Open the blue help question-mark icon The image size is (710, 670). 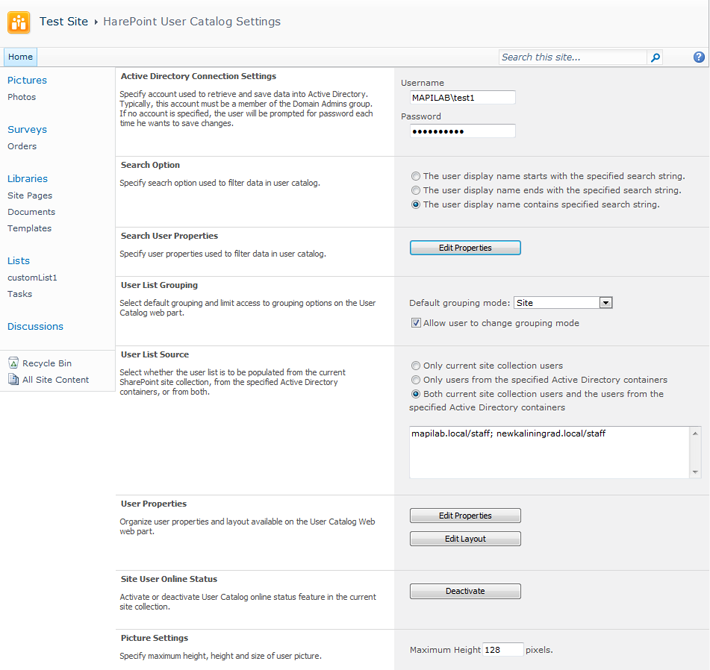(699, 57)
